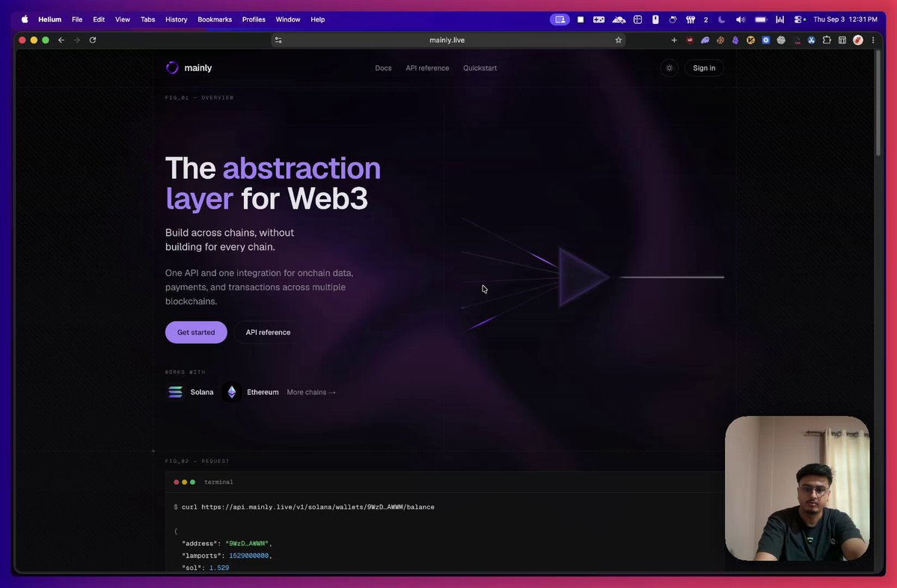Click the FIG_02 – REQUEST label
Screen dimensions: 897x588
[x=198, y=461]
